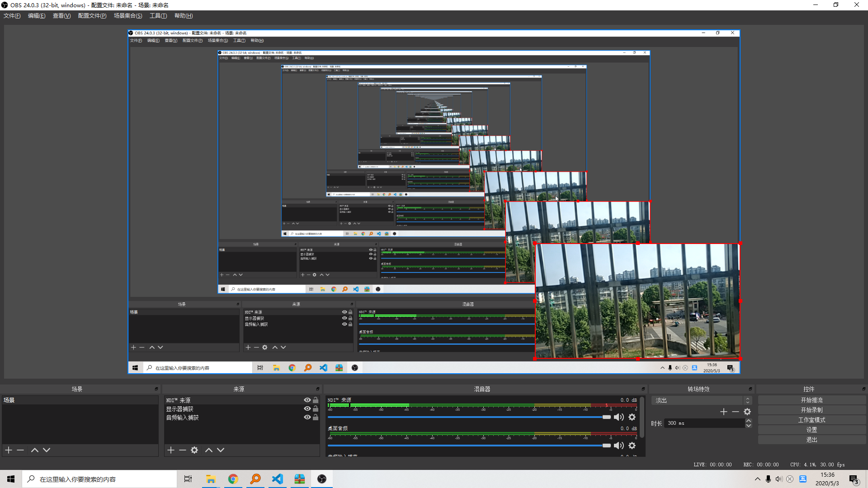
Task: Open source properties gear icon
Action: 194,450
